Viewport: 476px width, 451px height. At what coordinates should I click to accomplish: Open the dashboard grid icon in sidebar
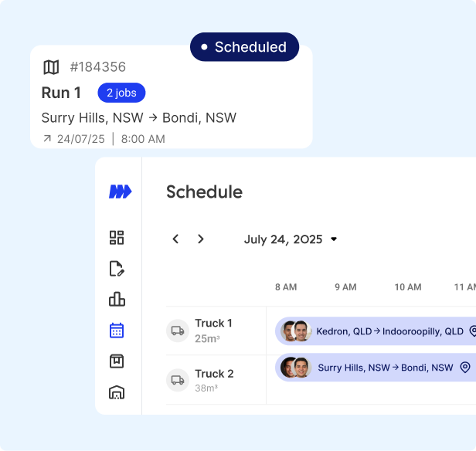[x=117, y=238]
